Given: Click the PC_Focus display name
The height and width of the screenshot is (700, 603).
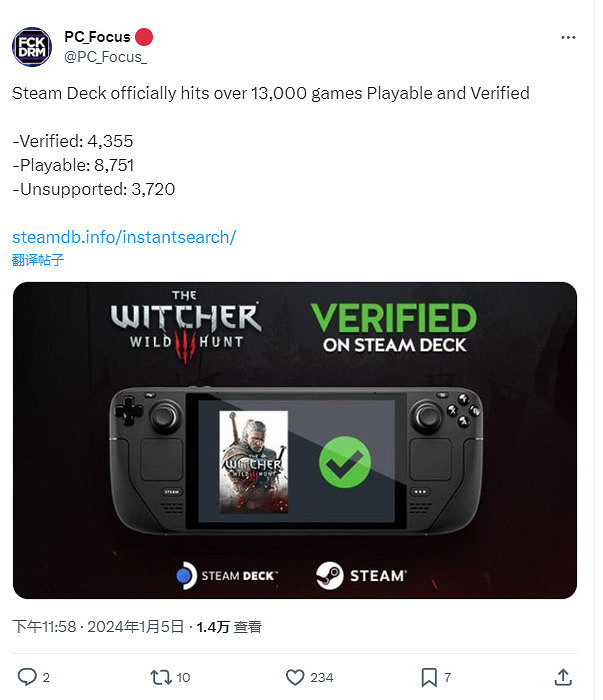Looking at the screenshot, I should click(97, 37).
